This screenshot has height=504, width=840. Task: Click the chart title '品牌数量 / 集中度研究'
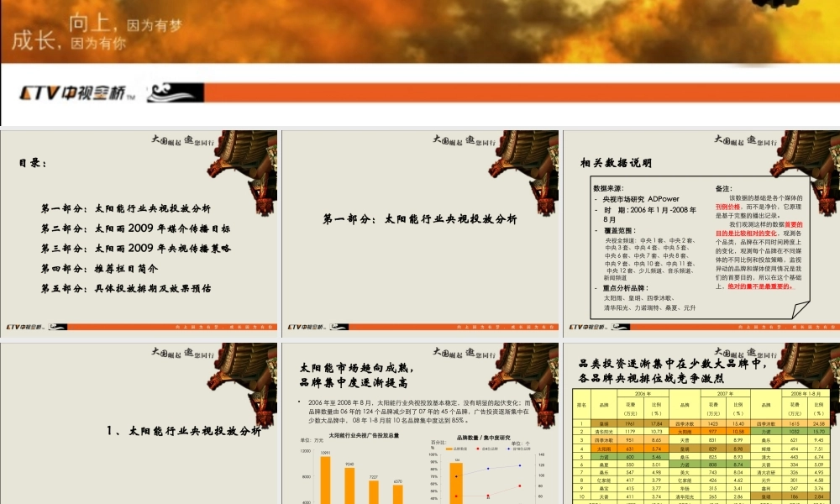coord(483,438)
